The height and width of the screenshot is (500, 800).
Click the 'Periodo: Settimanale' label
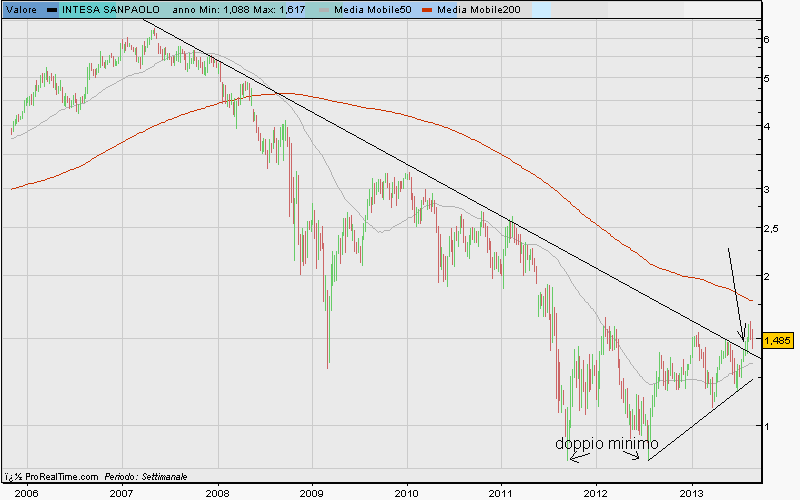click(147, 477)
